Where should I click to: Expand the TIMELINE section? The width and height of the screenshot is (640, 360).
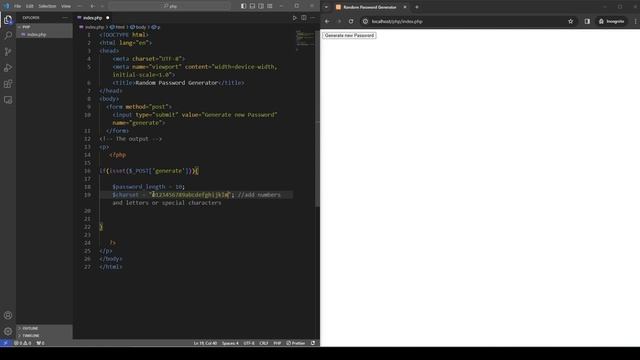point(44,336)
